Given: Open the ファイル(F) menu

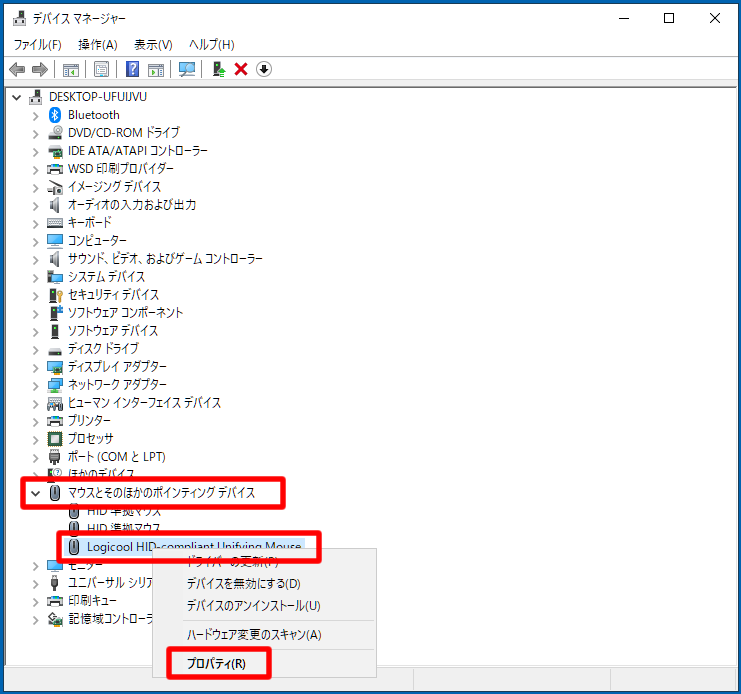Looking at the screenshot, I should pyautogui.click(x=37, y=45).
